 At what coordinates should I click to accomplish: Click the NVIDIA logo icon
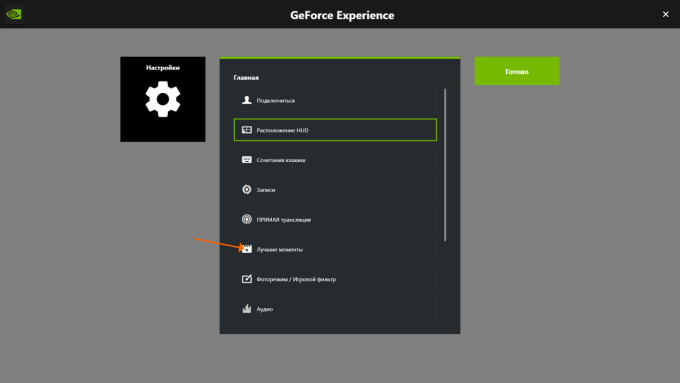point(14,14)
